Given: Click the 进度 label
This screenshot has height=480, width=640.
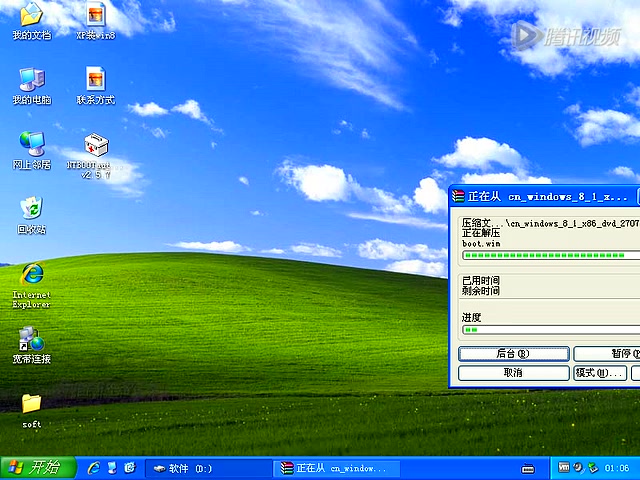Looking at the screenshot, I should click(471, 318).
